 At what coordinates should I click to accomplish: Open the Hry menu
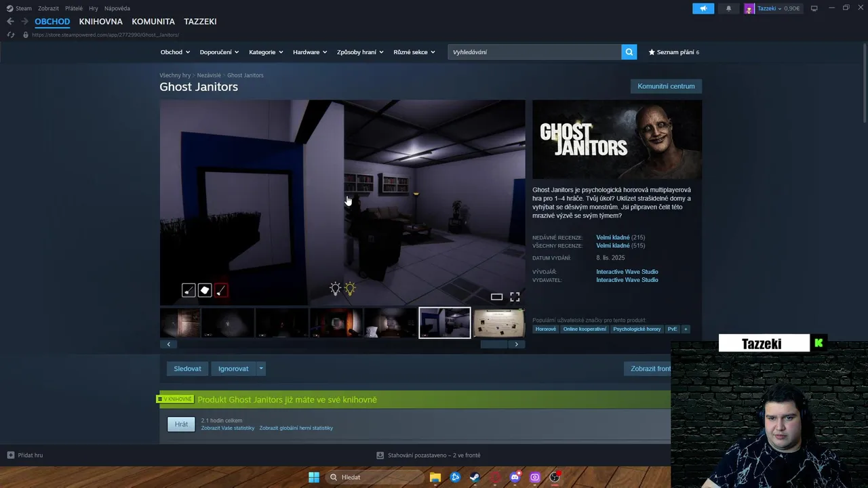tap(94, 8)
